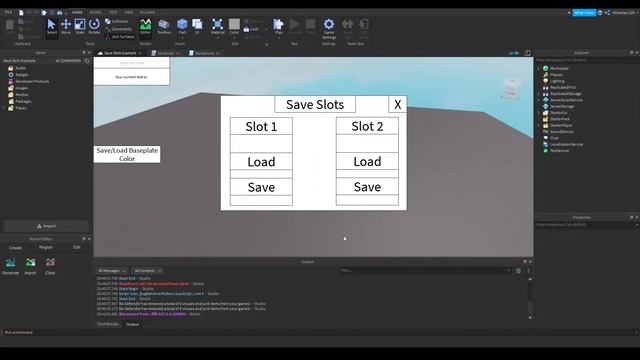Toggle Collisions in the ribbon
The height and width of the screenshot is (360, 640).
point(117,22)
